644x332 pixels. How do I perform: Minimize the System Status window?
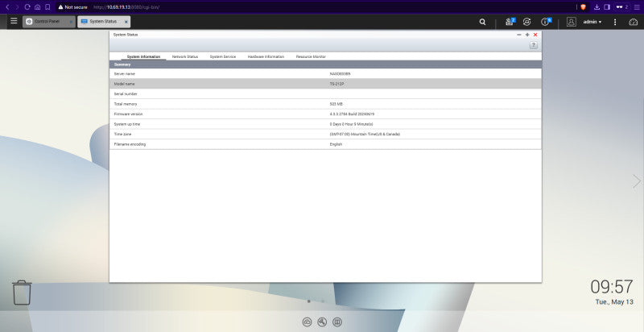pos(519,35)
